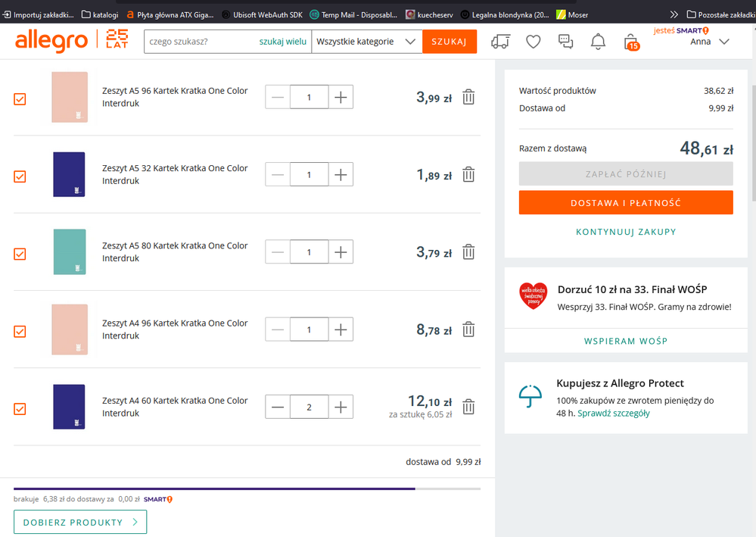Open the navy Zeszyt A4 60 thumbnail
756x537 pixels.
[x=69, y=407]
